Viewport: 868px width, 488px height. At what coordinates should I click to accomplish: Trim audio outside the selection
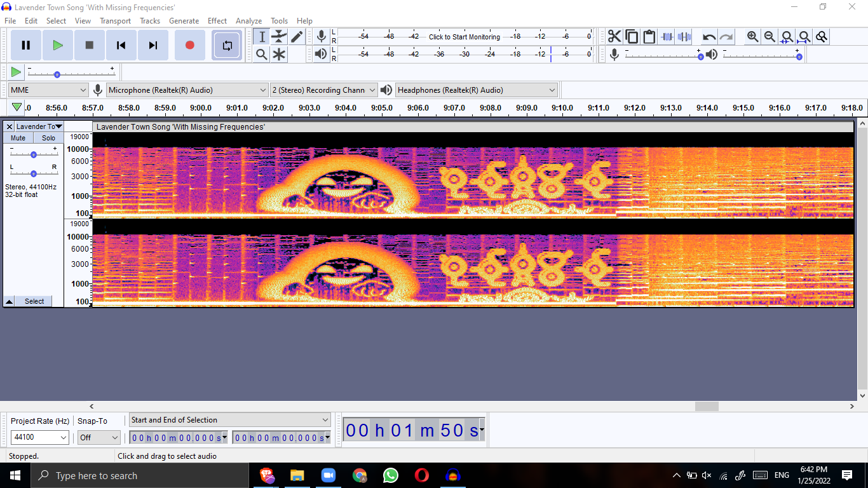coord(667,37)
